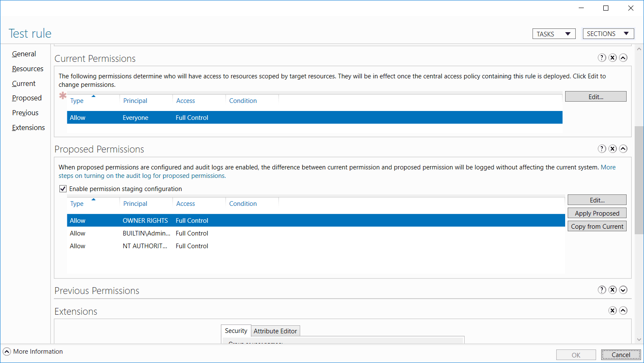Click Copy from Current button
Viewport: 644px width, 363px height.
click(x=597, y=226)
